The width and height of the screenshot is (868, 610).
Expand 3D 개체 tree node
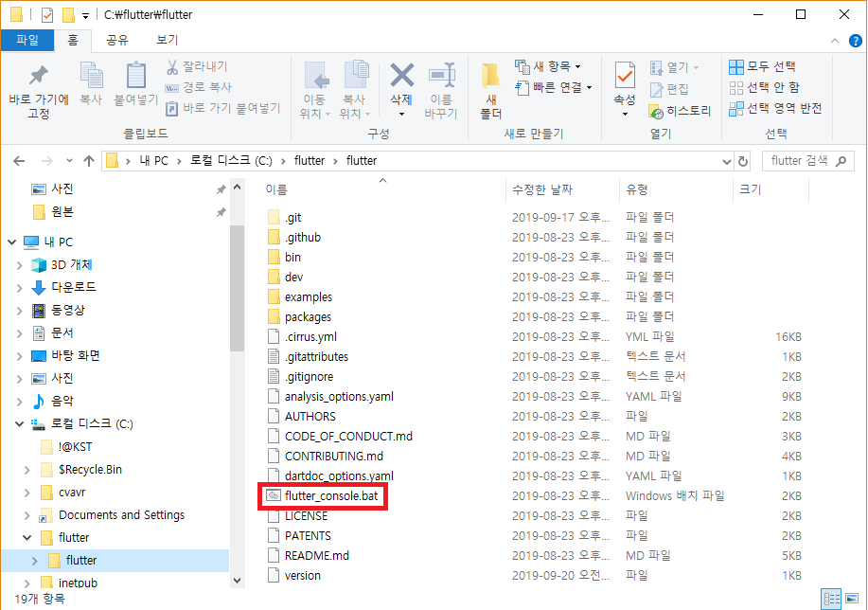pyautogui.click(x=19, y=265)
